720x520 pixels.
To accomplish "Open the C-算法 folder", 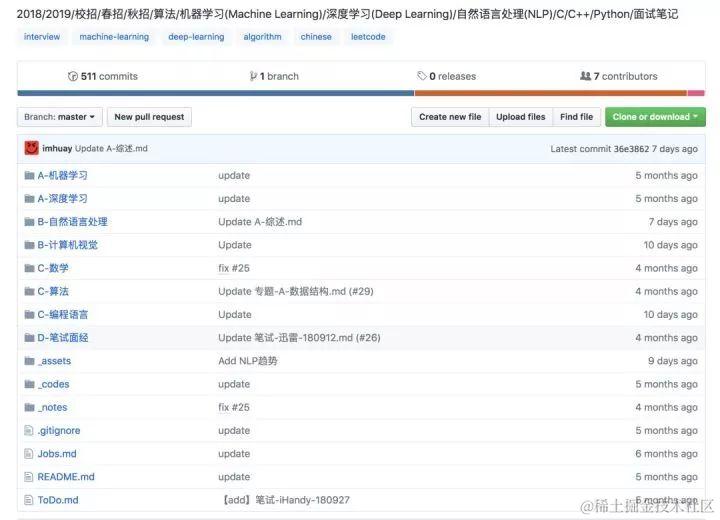I will [53, 291].
